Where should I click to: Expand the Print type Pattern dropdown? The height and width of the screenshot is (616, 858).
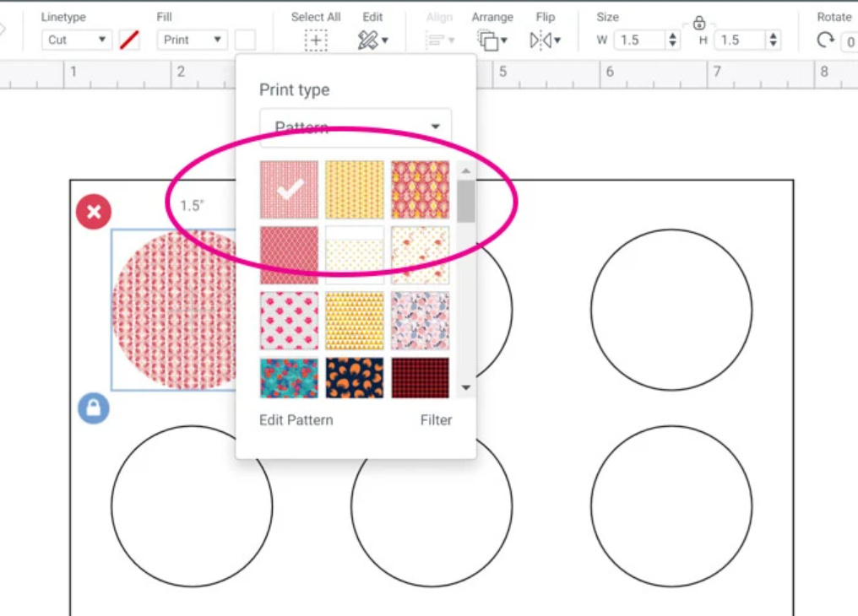pos(356,127)
